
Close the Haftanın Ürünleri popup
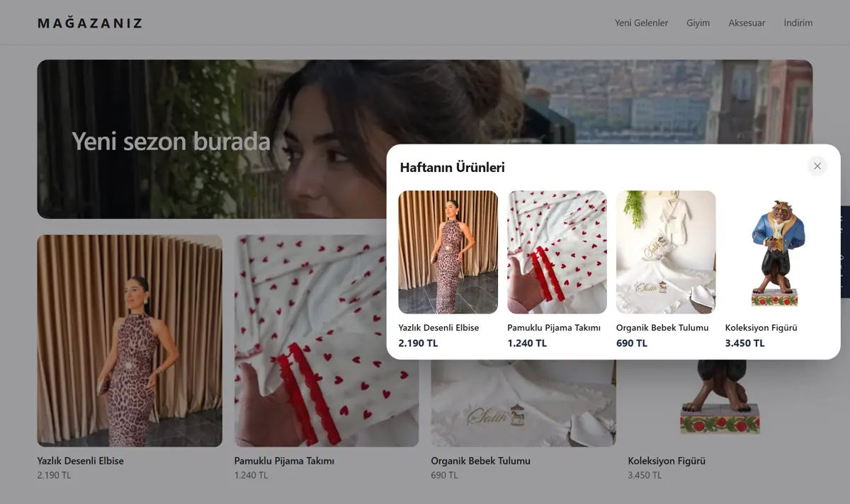click(817, 166)
